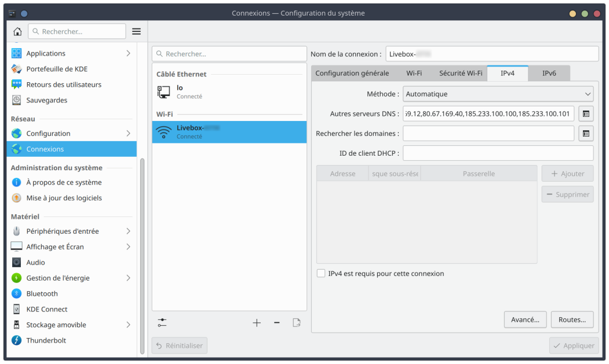This screenshot has height=364, width=609.
Task: Remove selected connection with the minus icon
Action: [277, 323]
